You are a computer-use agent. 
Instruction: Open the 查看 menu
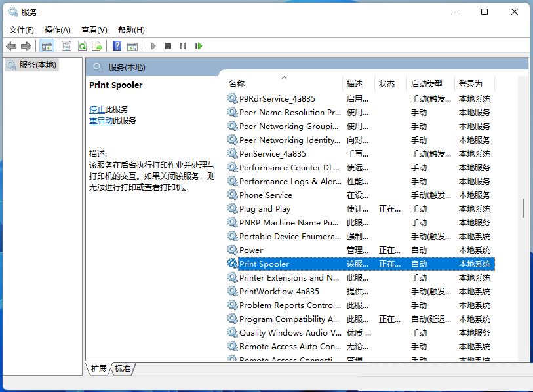[x=93, y=29]
